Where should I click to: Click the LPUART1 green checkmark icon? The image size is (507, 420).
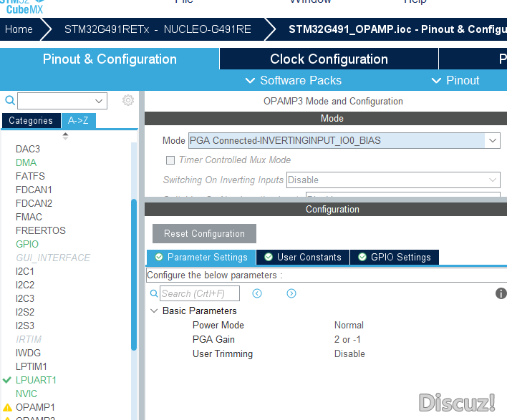coord(7,380)
